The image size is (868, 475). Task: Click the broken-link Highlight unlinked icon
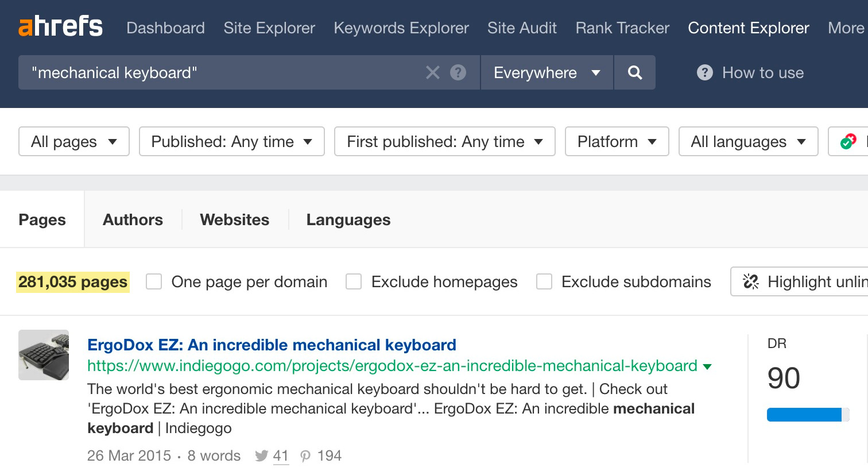tap(751, 281)
